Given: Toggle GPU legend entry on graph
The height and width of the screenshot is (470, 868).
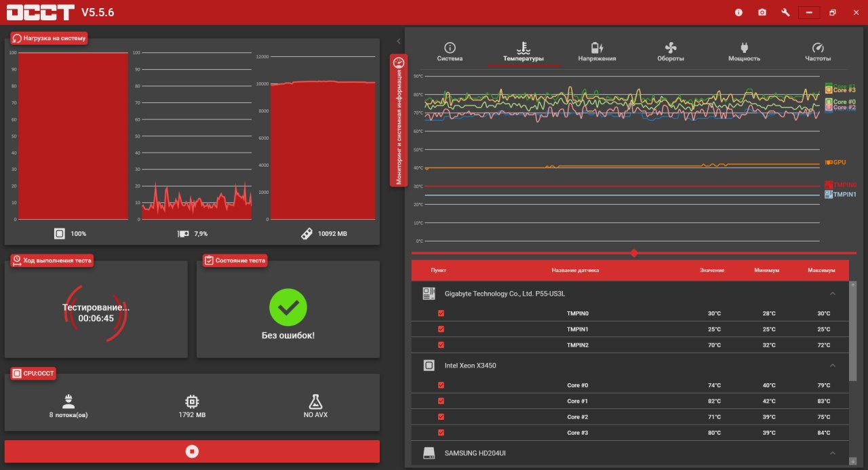Looking at the screenshot, I should point(835,163).
